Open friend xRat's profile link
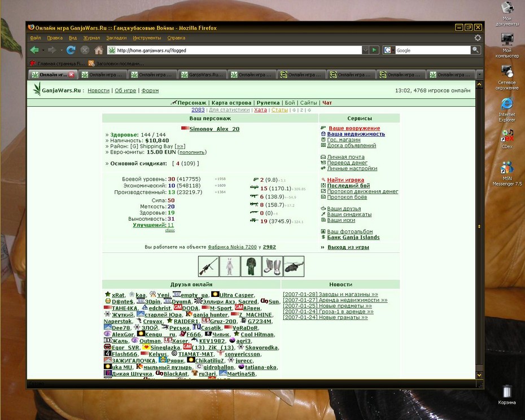Screen dimensions: 525x420 [x=118, y=295]
